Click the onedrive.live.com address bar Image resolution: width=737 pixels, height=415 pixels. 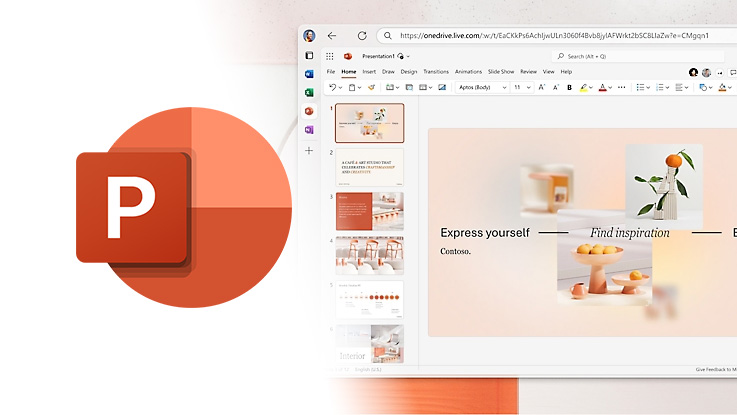click(x=557, y=36)
